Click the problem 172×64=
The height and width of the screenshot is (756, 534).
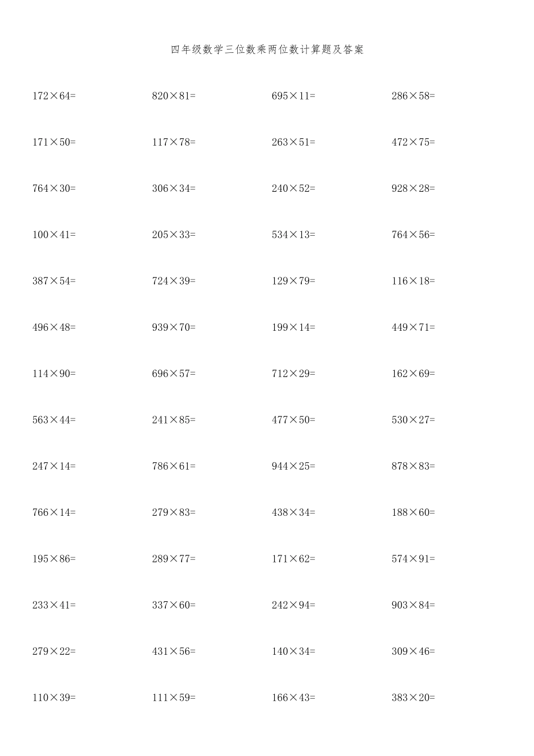point(54,96)
